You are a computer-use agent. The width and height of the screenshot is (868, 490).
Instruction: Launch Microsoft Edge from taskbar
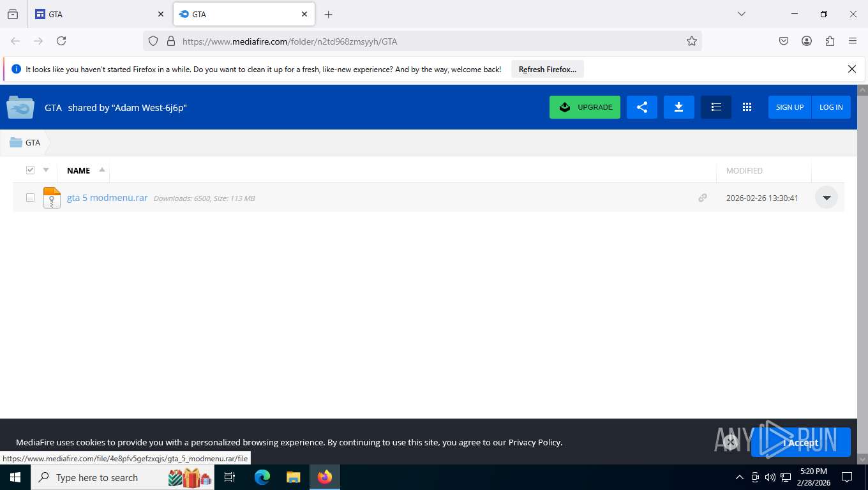(262, 477)
